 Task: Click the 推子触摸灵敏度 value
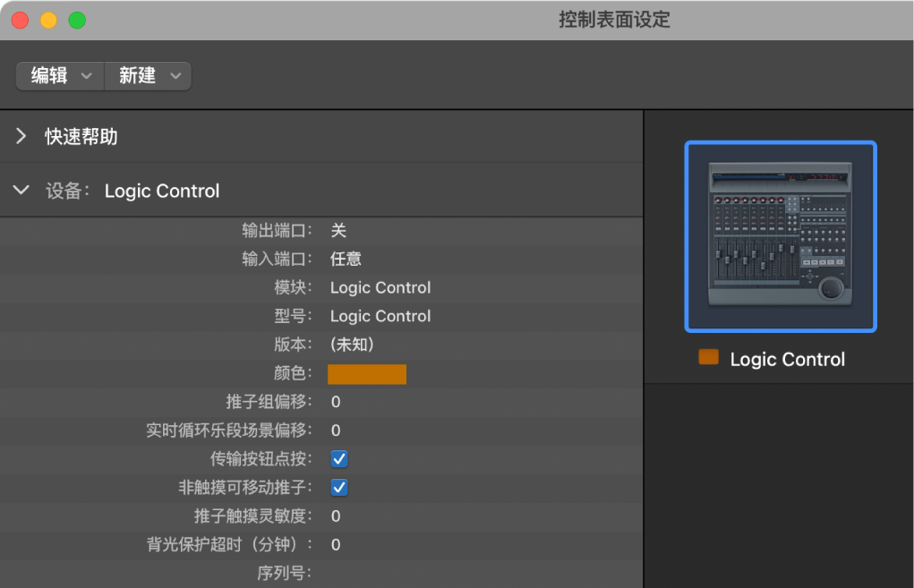coord(337,516)
